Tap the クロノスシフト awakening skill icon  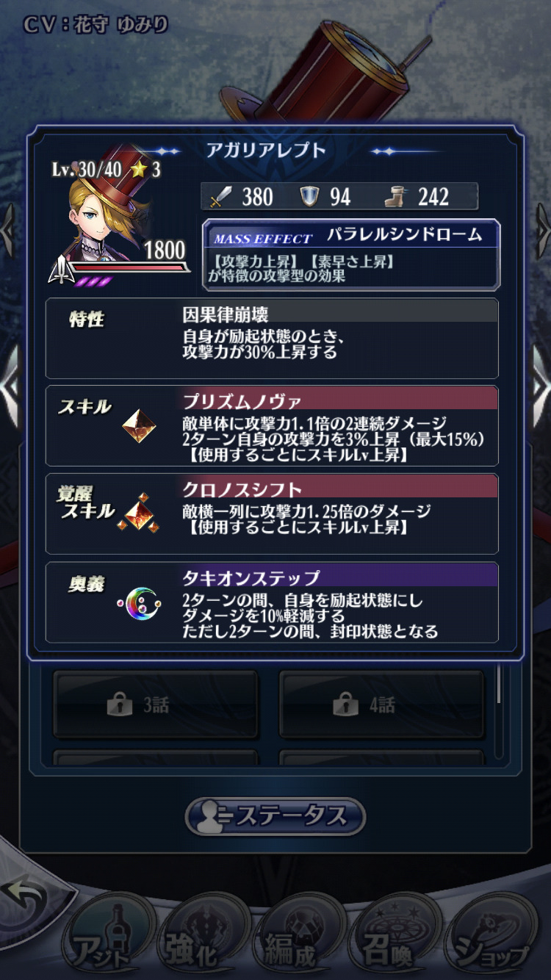point(139,513)
